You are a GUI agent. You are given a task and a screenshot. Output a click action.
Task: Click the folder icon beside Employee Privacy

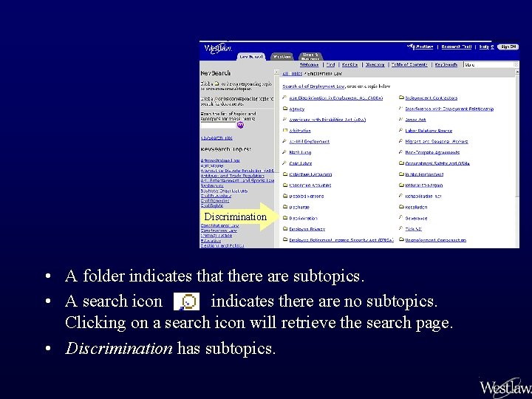tap(285, 228)
